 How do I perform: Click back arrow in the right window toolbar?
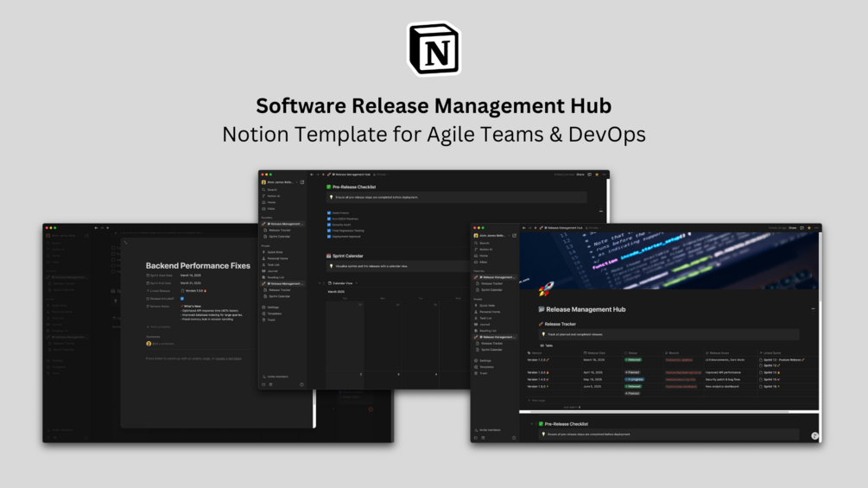pyautogui.click(x=523, y=227)
